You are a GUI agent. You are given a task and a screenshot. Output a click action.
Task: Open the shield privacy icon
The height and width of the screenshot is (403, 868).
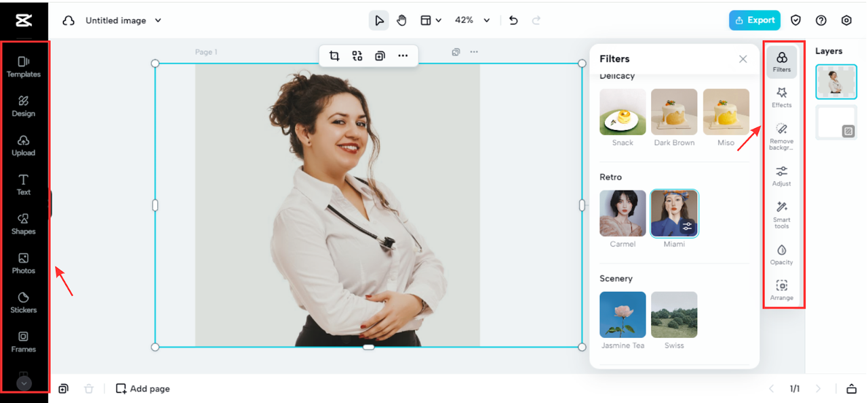click(x=796, y=20)
